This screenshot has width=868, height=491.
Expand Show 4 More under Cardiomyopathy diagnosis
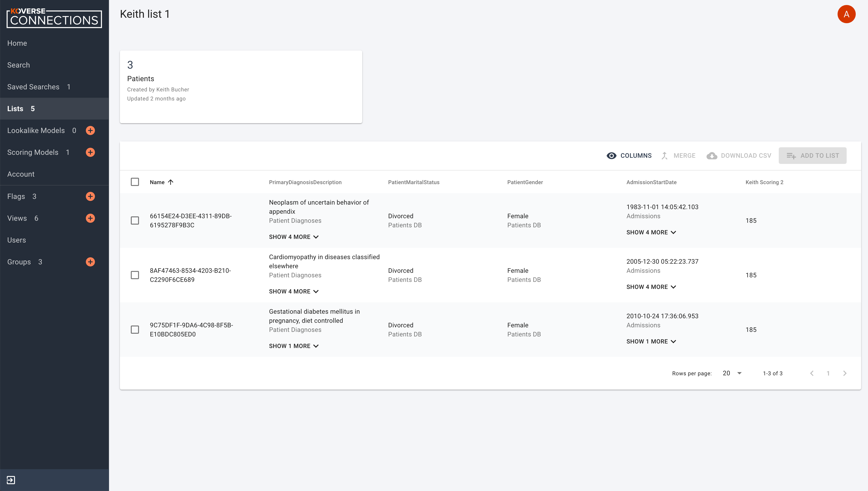pos(294,292)
